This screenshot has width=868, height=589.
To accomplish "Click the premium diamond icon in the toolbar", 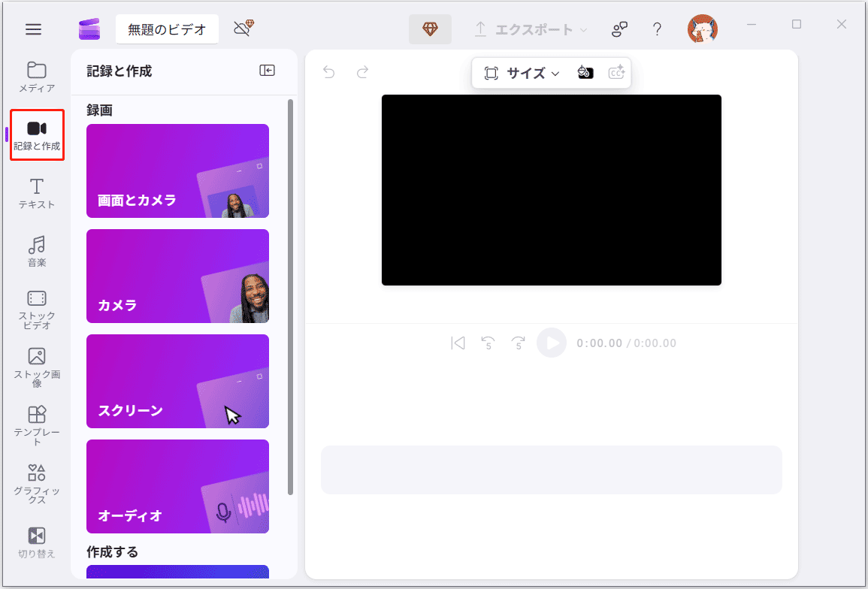I will pyautogui.click(x=430, y=29).
